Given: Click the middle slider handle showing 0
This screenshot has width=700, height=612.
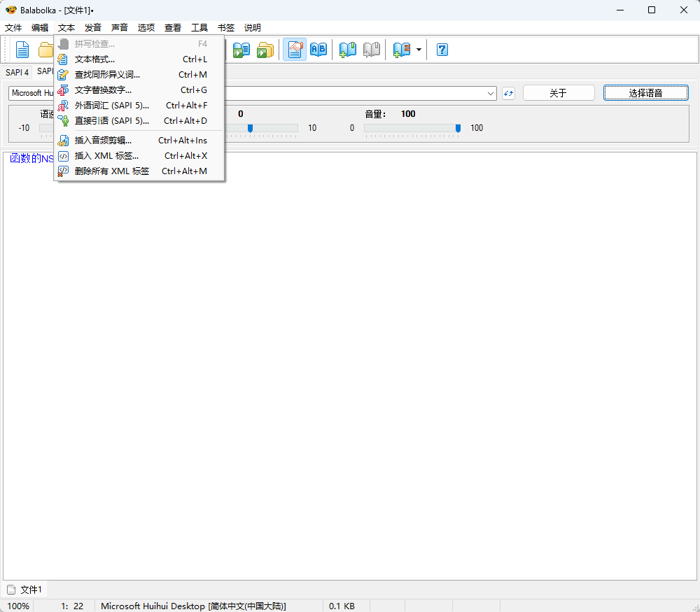Looking at the screenshot, I should coord(250,129).
